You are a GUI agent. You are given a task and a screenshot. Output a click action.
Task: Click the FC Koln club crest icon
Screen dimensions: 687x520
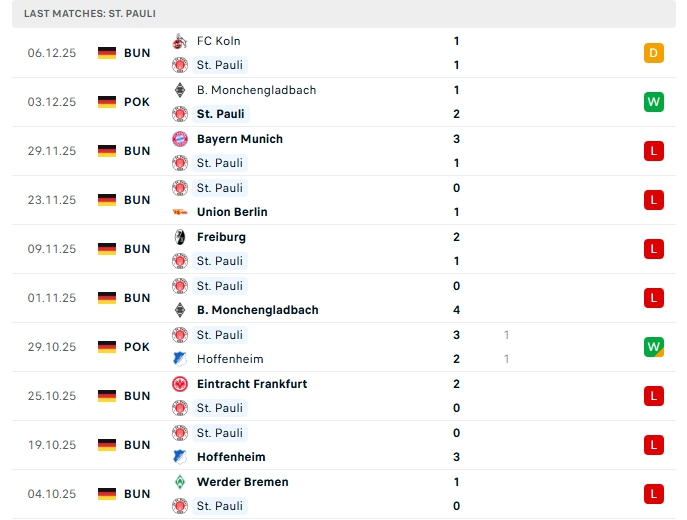[181, 41]
